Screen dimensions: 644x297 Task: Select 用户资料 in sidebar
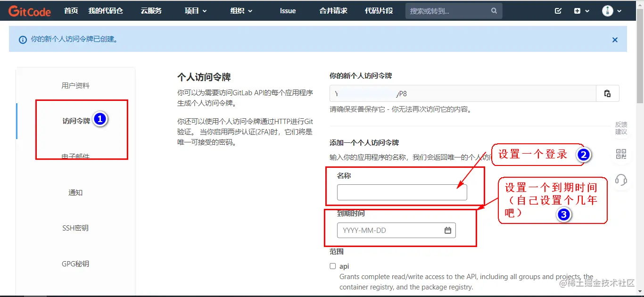coord(75,86)
